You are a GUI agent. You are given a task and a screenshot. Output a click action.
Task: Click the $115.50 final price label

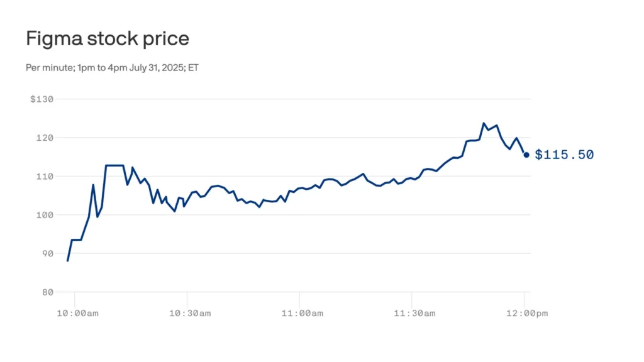tap(564, 155)
